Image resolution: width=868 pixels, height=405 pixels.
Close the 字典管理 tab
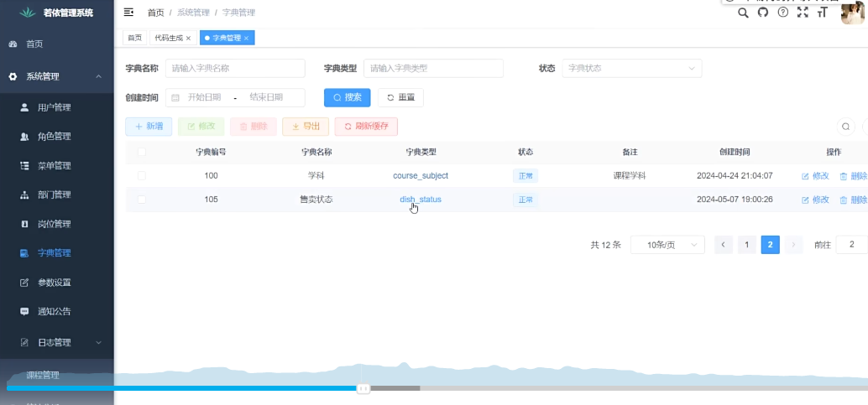[246, 39]
